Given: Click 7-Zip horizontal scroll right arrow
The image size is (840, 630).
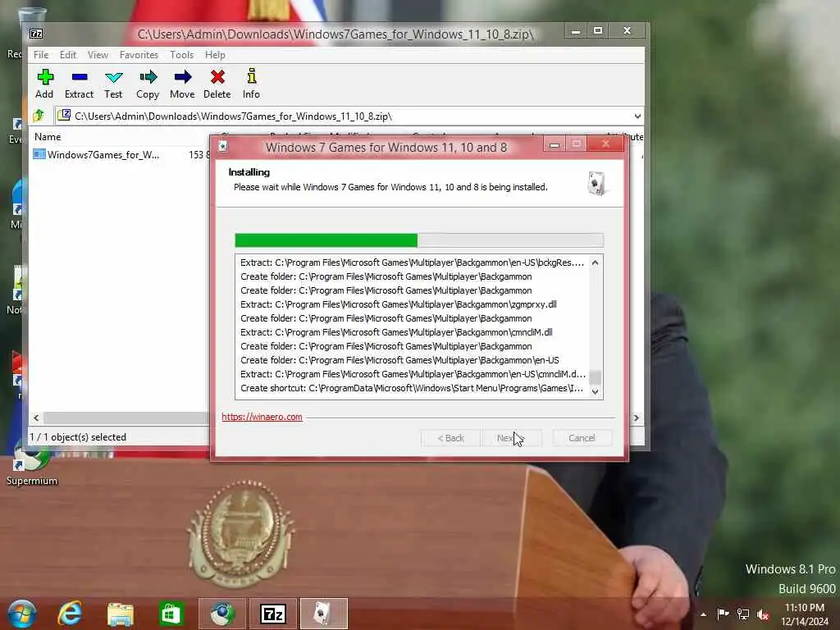Looking at the screenshot, I should (x=637, y=418).
